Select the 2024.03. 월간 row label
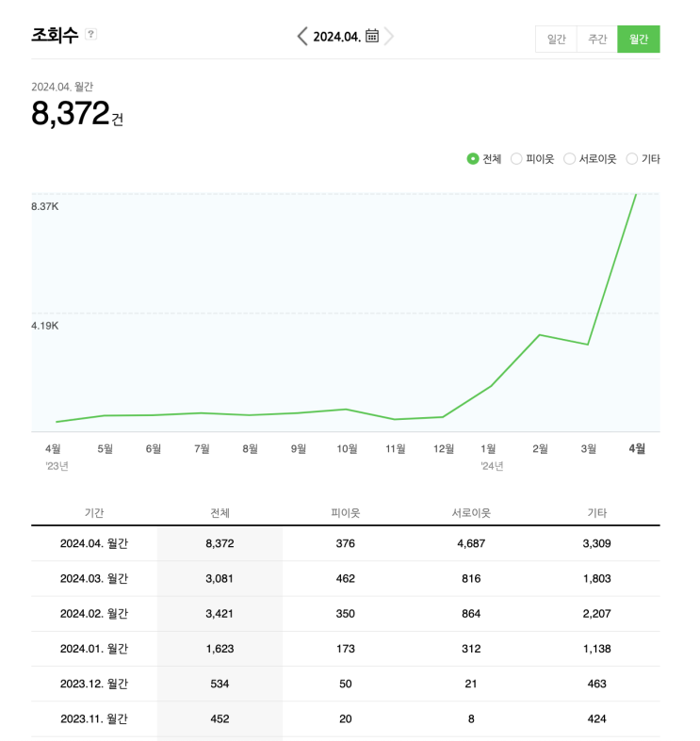Screen dimensions: 700x741 pos(94,578)
